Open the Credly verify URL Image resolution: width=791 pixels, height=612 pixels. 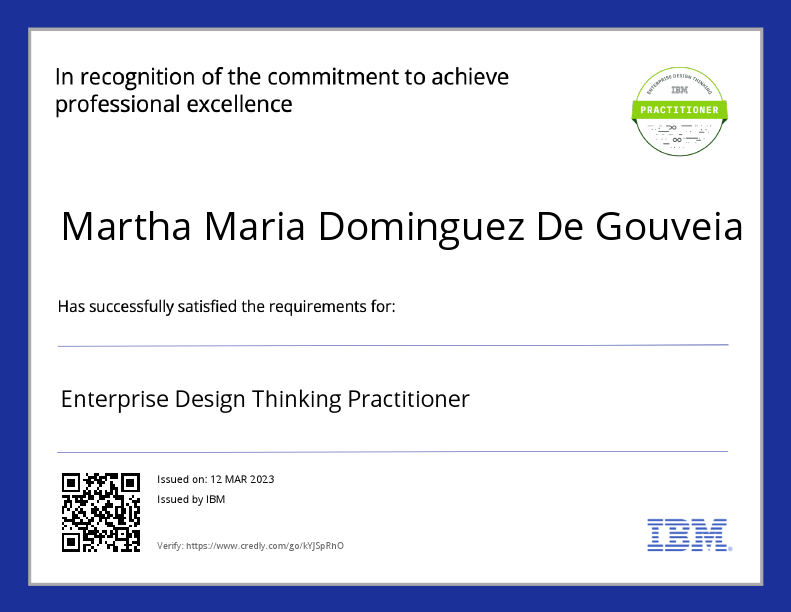pyautogui.click(x=265, y=545)
